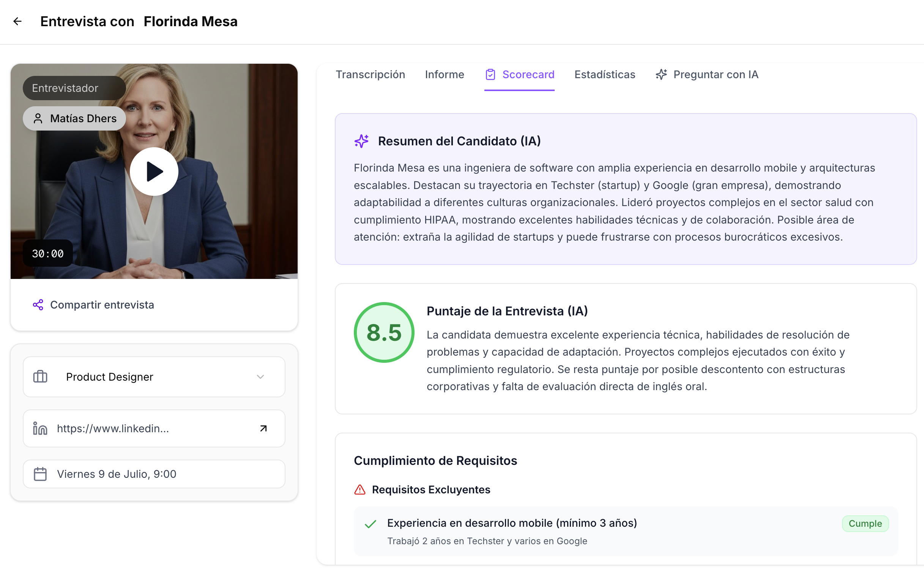Screen dimensions: 924x570
Task: Click the briefcase icon beside Product Designer
Action: (x=40, y=376)
